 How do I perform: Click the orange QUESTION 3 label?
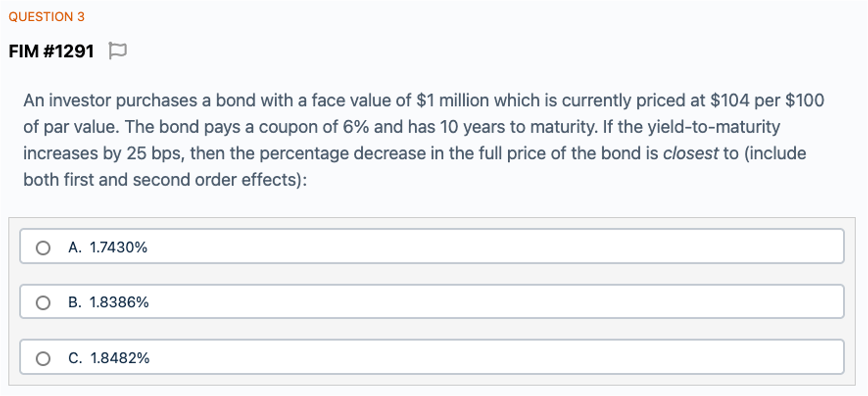[46, 17]
